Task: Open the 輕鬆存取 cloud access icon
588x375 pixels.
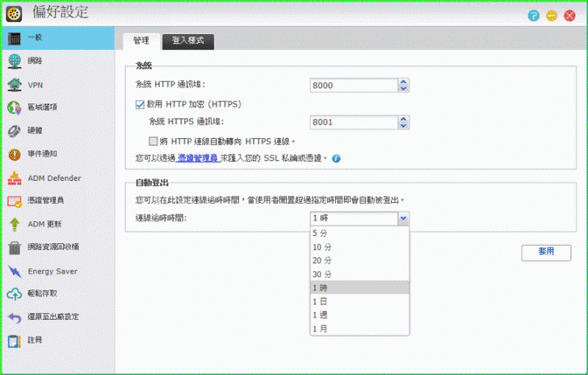Action: coord(15,294)
